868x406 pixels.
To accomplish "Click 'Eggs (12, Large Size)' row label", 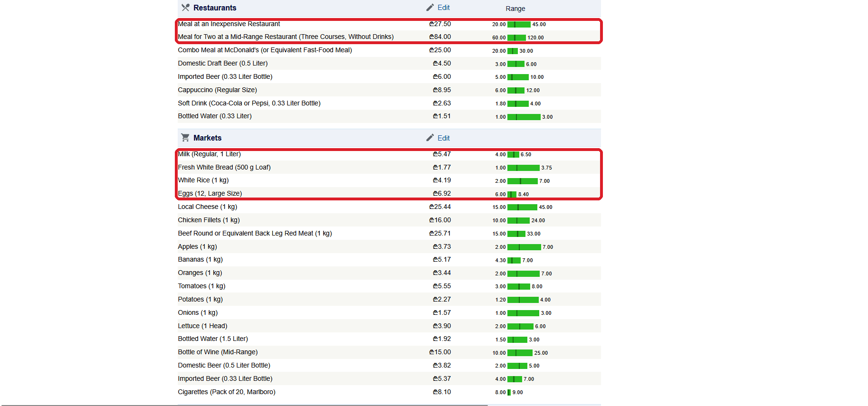I will tap(210, 193).
